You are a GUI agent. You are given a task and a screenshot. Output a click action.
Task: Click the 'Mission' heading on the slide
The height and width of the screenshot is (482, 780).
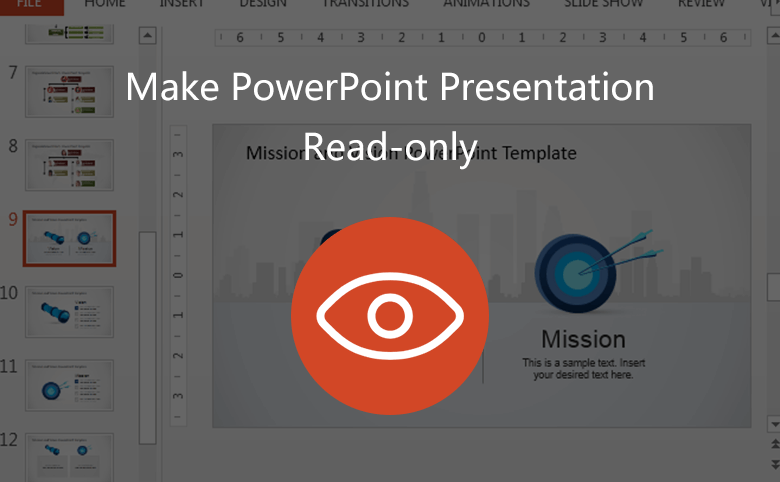coord(584,340)
